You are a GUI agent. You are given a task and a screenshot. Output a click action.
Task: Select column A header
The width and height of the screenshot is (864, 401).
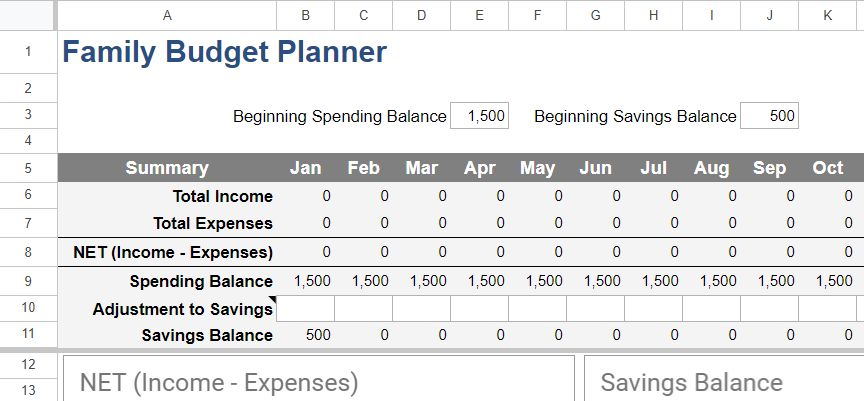pyautogui.click(x=167, y=15)
